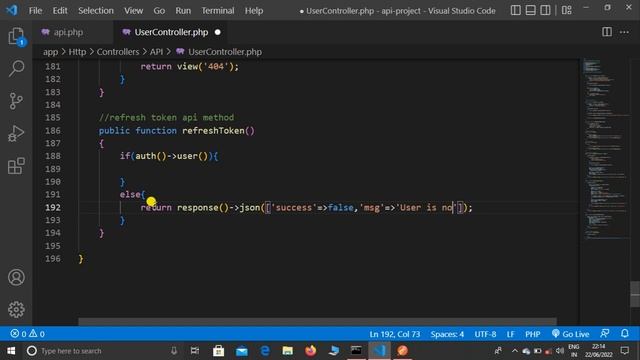Viewport: 640px width, 360px height.
Task: Click line number 186 in gutter
Action: click(53, 131)
